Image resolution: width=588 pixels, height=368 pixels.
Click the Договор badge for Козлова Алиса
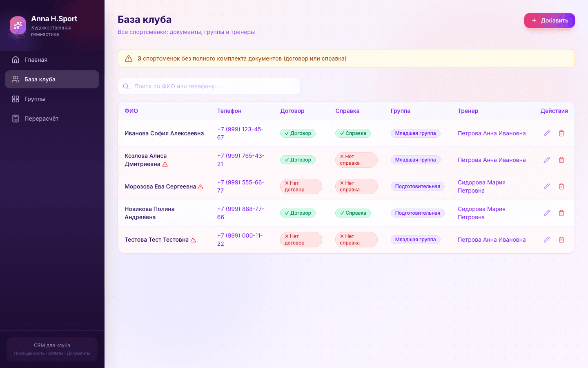click(298, 160)
